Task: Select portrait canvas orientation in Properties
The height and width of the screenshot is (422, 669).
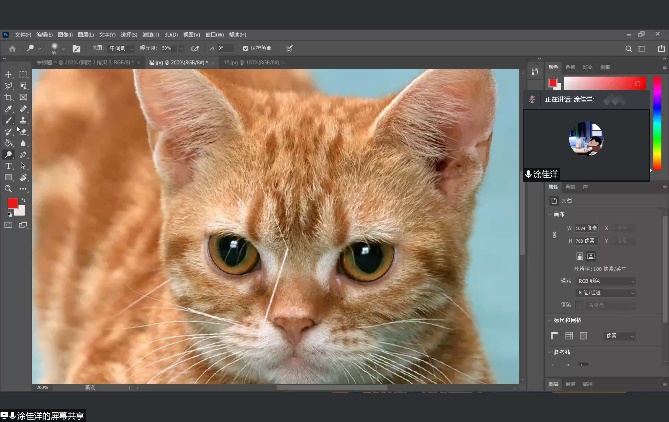Action: tap(577, 256)
